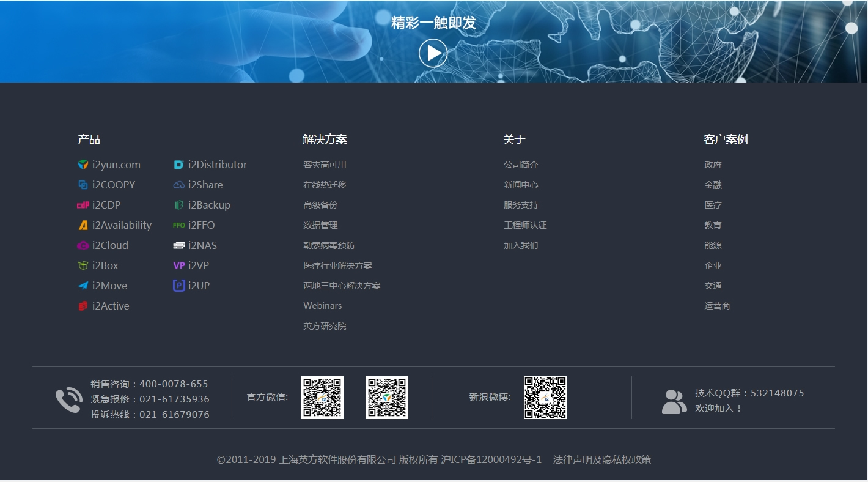Open the 高级备份 solution link
The width and height of the screenshot is (868, 482).
pyautogui.click(x=320, y=205)
